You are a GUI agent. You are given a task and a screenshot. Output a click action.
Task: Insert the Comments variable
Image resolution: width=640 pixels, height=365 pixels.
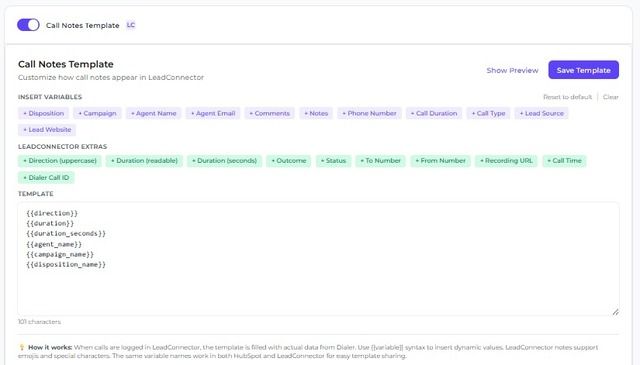point(269,113)
